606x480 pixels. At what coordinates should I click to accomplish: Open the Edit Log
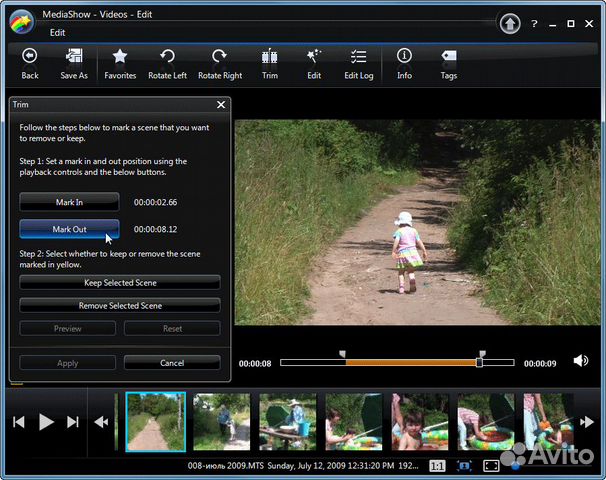(x=359, y=64)
